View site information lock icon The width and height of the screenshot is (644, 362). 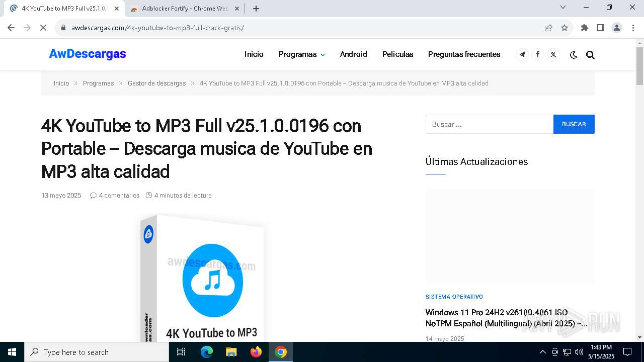[63, 28]
